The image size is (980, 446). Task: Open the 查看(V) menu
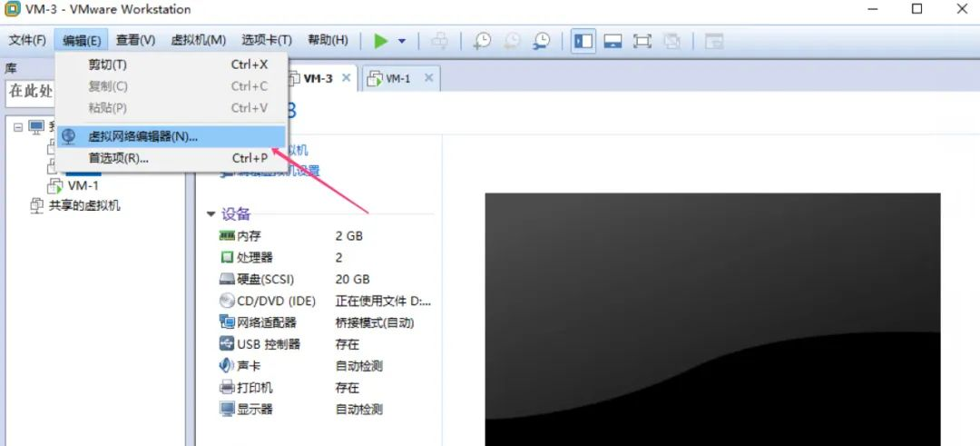coord(135,41)
